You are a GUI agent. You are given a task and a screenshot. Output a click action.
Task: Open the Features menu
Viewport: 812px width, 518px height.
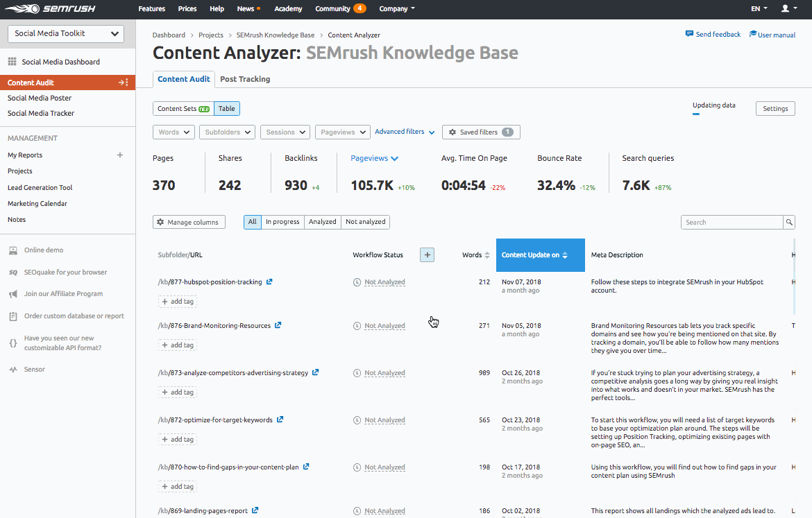click(x=152, y=9)
